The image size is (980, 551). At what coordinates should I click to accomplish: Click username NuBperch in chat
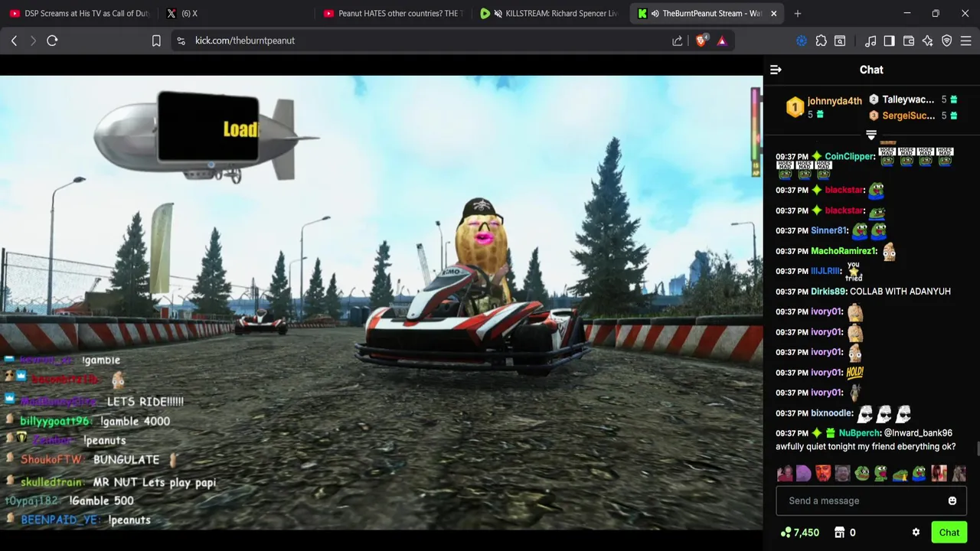pos(860,433)
